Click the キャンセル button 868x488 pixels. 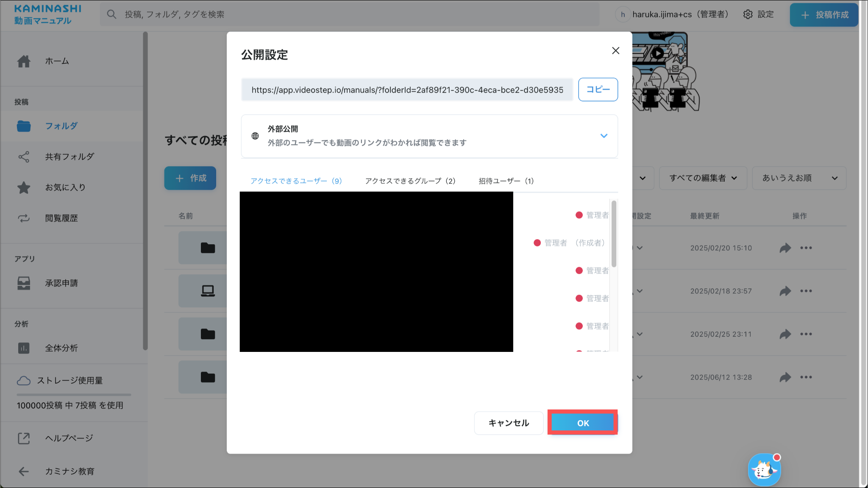pos(509,423)
